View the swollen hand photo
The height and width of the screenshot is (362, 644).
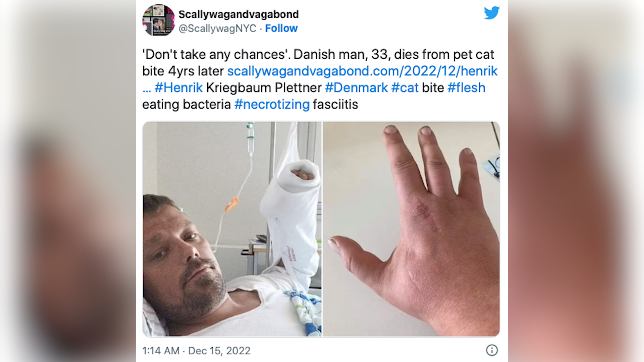tap(411, 229)
